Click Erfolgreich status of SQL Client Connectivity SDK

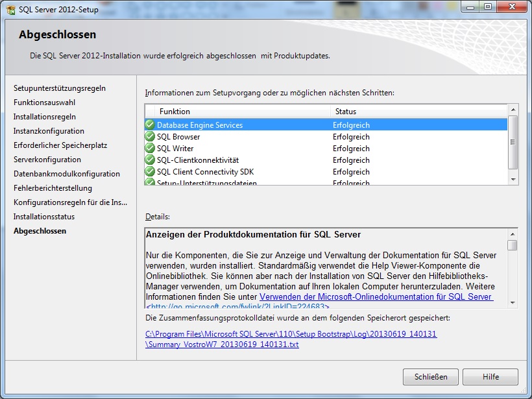(351, 172)
